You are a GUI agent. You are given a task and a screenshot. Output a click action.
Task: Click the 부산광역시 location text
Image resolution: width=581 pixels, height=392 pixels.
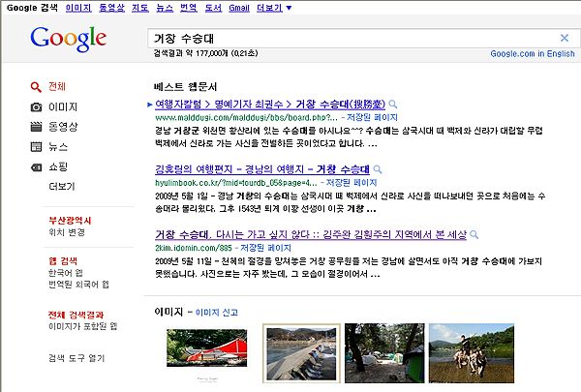(x=70, y=221)
